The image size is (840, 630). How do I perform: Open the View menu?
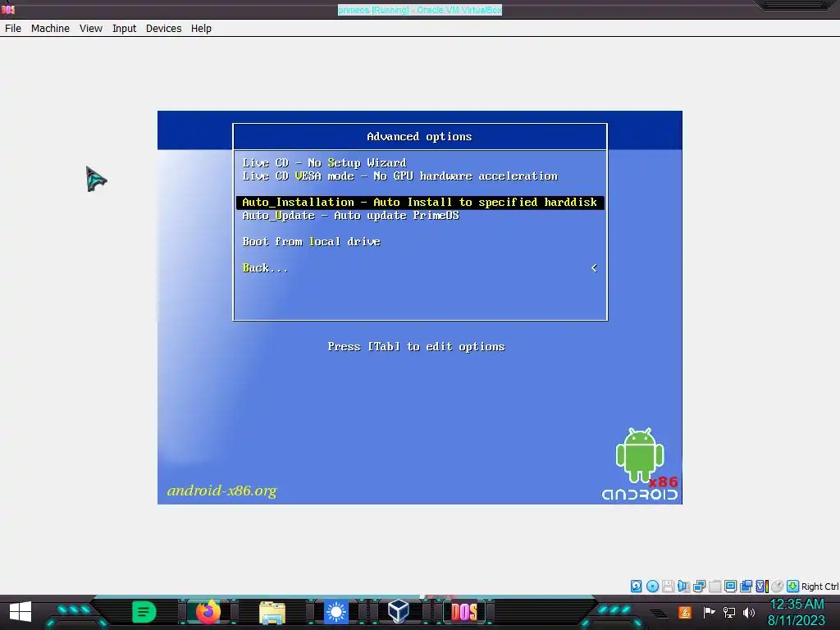coord(91,29)
